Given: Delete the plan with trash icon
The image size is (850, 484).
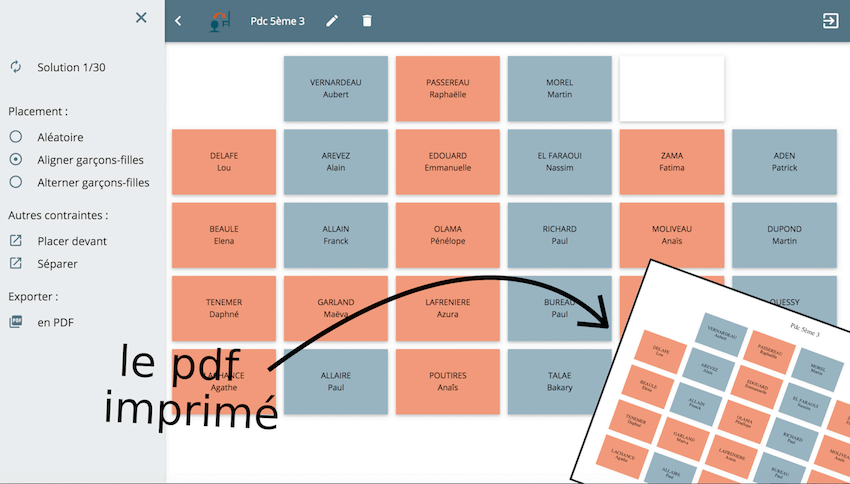Looking at the screenshot, I should (367, 21).
